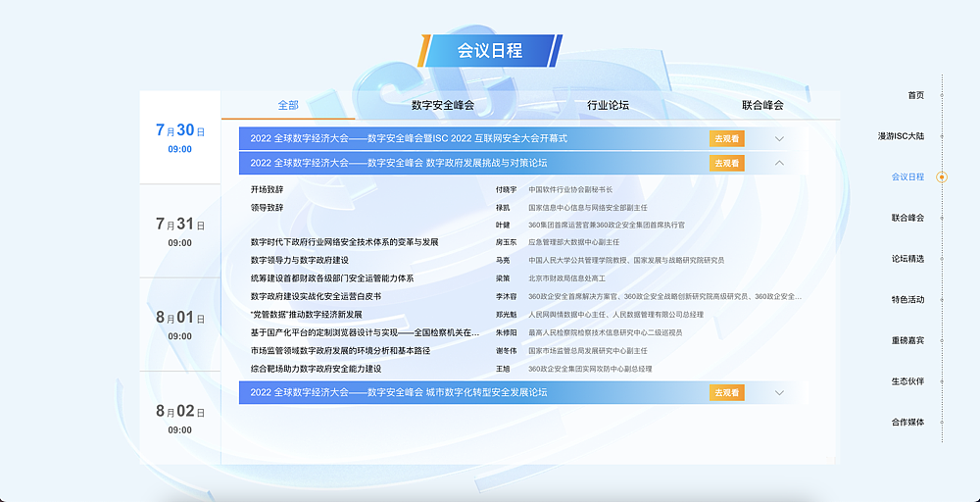This screenshot has width=980, height=502.
Task: Choose the 8月01日 09:00 date
Action: (180, 325)
